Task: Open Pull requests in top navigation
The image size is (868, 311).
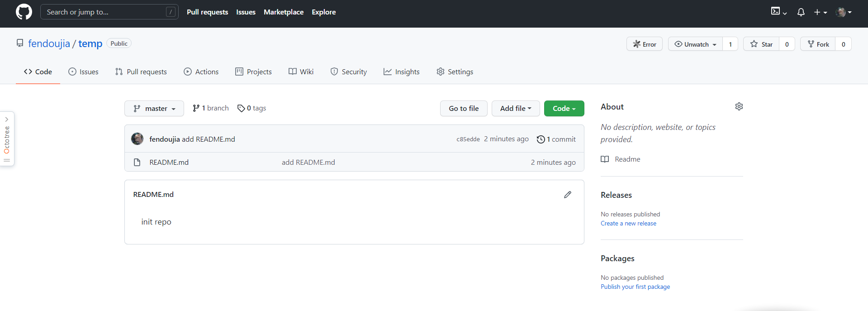Action: pos(207,12)
